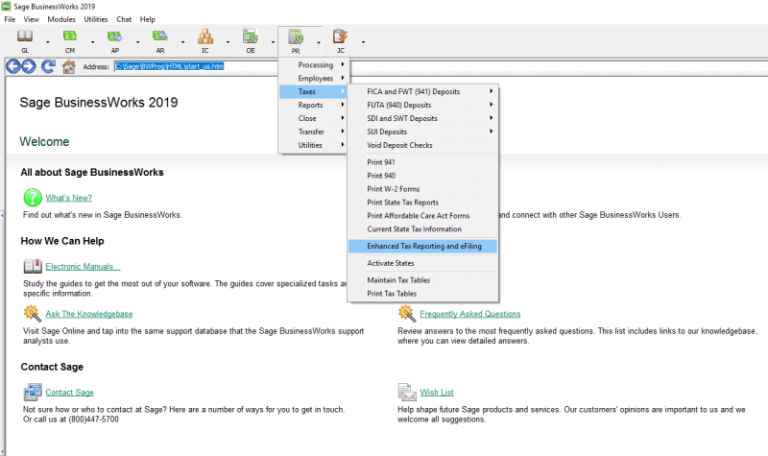Open the Utilities menu in menu bar
768x456 pixels.
coord(96,19)
